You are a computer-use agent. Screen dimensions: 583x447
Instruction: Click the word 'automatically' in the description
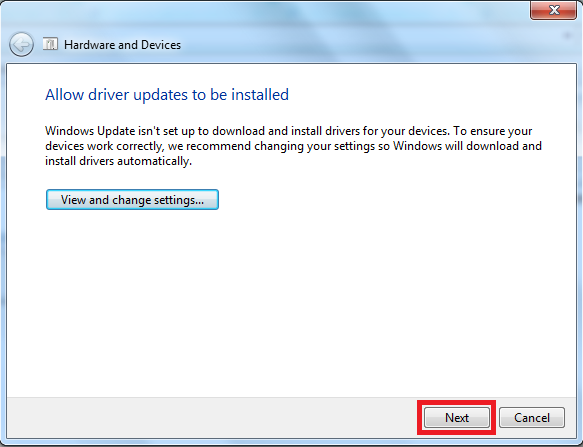(154, 161)
